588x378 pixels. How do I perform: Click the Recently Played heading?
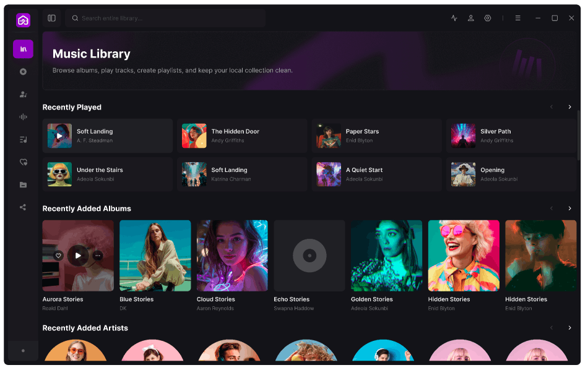(72, 107)
